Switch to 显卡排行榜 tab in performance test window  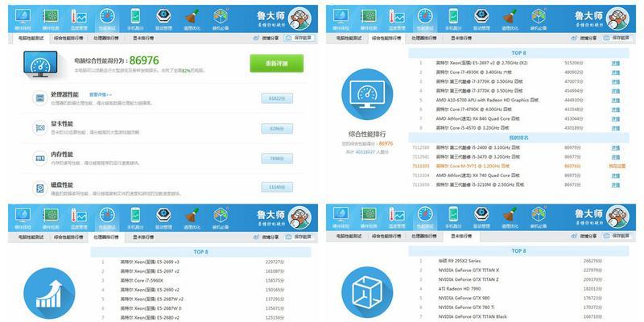tap(143, 38)
